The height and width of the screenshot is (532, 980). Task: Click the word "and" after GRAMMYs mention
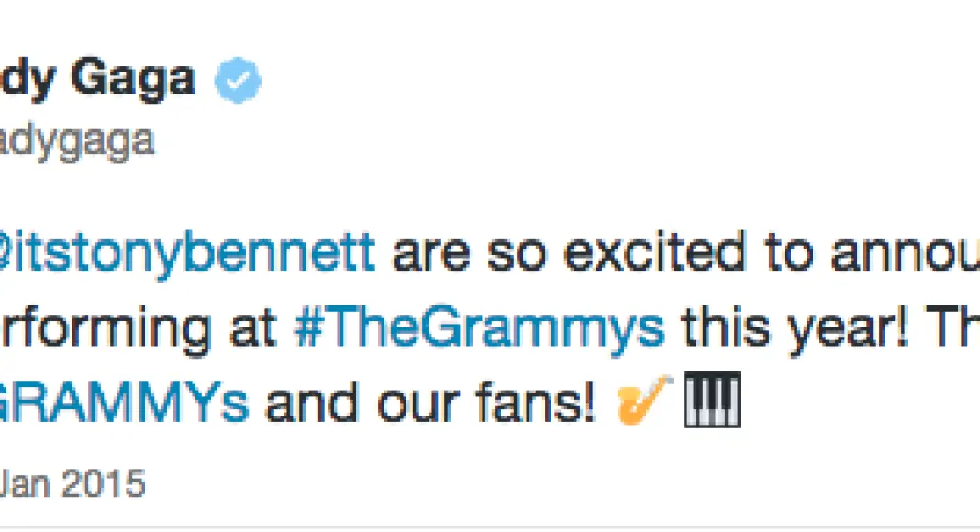302,403
